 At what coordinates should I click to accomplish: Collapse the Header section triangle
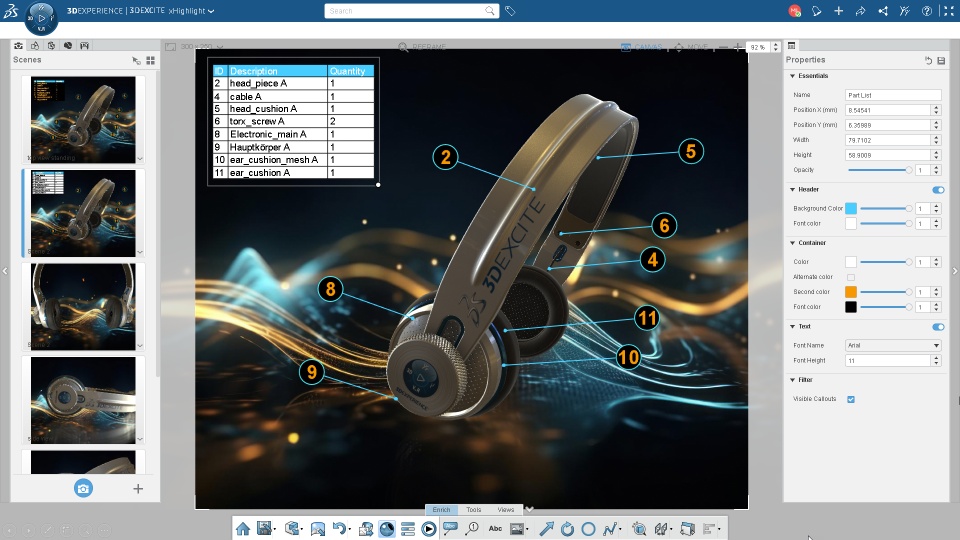tap(792, 190)
